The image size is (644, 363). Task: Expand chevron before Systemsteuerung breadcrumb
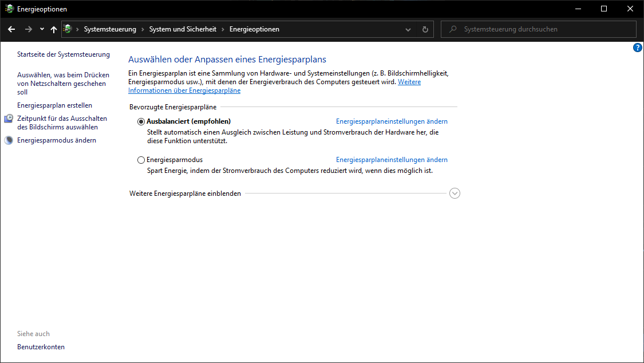[77, 30]
